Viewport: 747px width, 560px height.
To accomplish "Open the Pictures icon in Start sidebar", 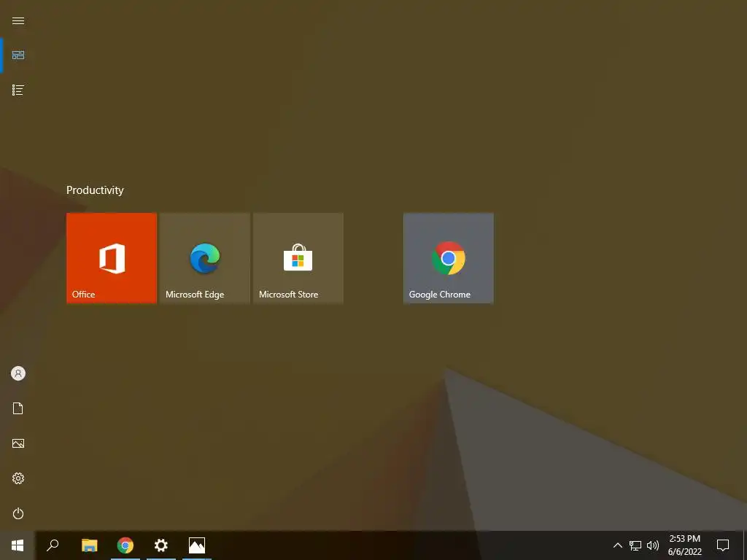I will [18, 443].
